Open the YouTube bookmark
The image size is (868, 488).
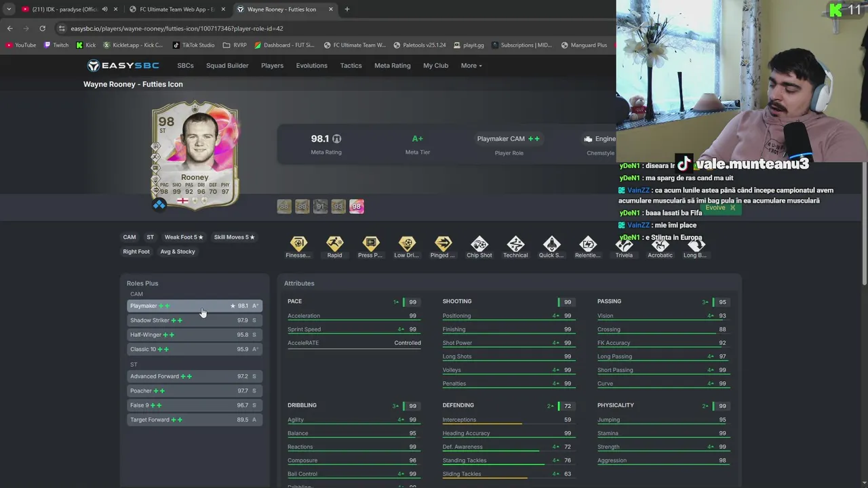coord(20,45)
